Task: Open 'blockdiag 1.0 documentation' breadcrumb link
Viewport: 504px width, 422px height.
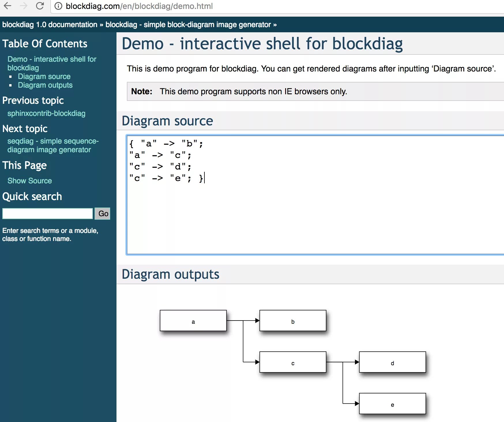Action: [50, 25]
